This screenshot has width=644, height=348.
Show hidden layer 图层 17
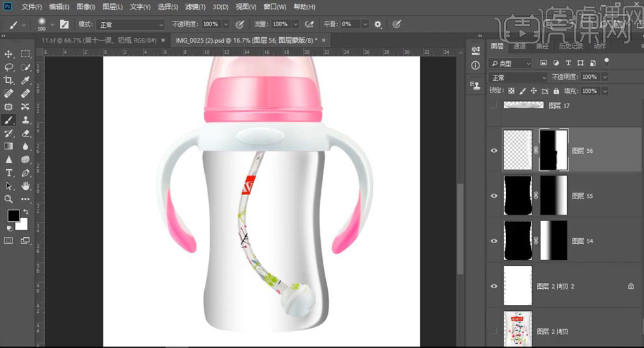pyautogui.click(x=494, y=105)
